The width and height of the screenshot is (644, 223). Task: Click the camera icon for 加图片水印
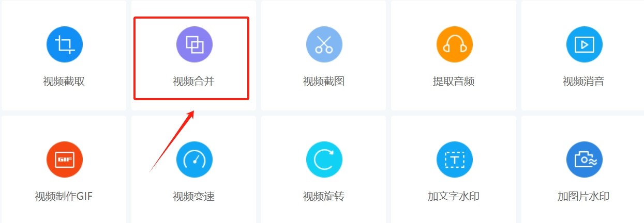click(585, 160)
